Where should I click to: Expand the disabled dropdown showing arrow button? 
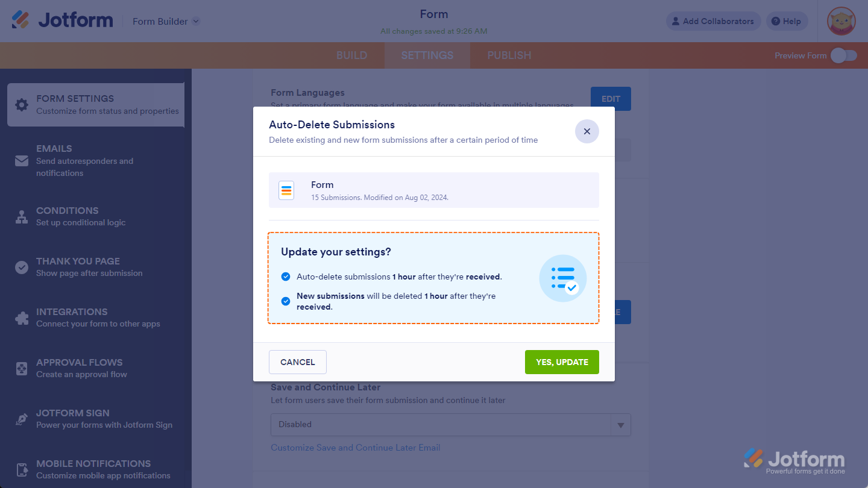point(620,424)
